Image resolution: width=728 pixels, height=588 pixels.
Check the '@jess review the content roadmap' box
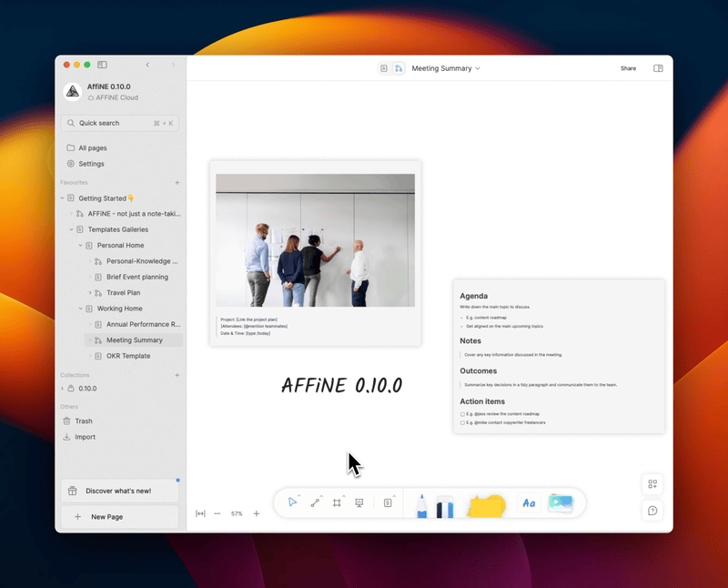point(462,414)
